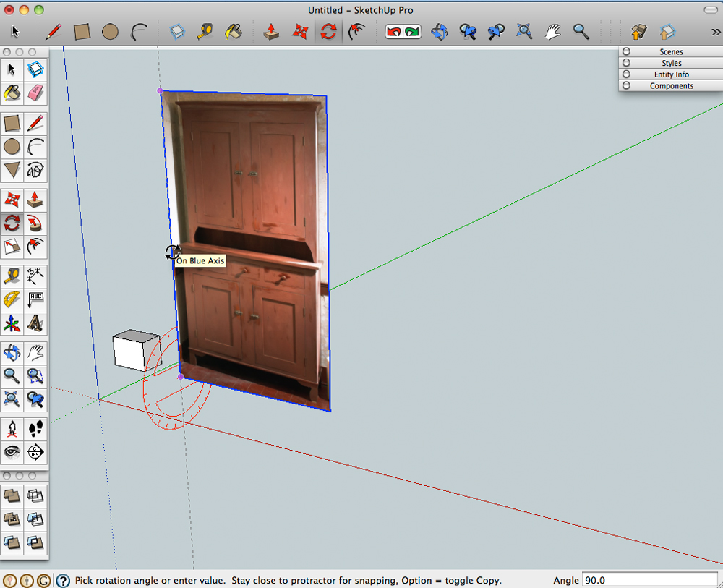The image size is (723, 588).
Task: Pick the Eraser tool
Action: coord(35,93)
